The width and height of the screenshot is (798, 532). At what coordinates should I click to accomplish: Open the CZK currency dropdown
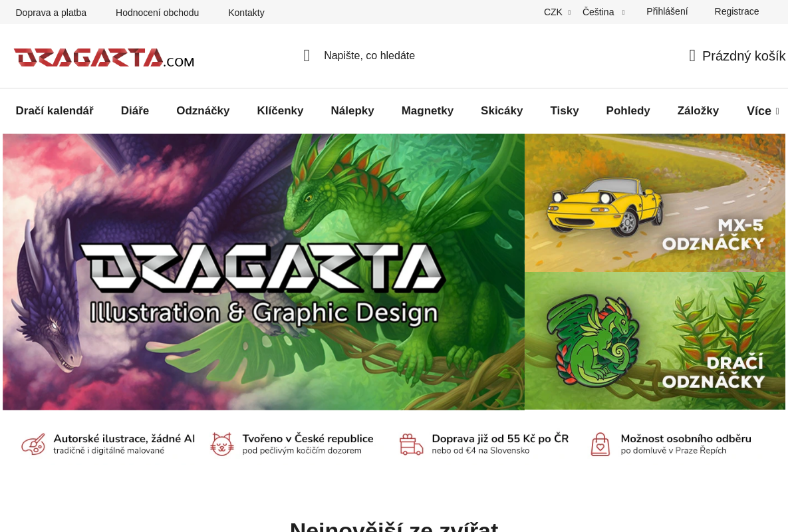coord(557,12)
